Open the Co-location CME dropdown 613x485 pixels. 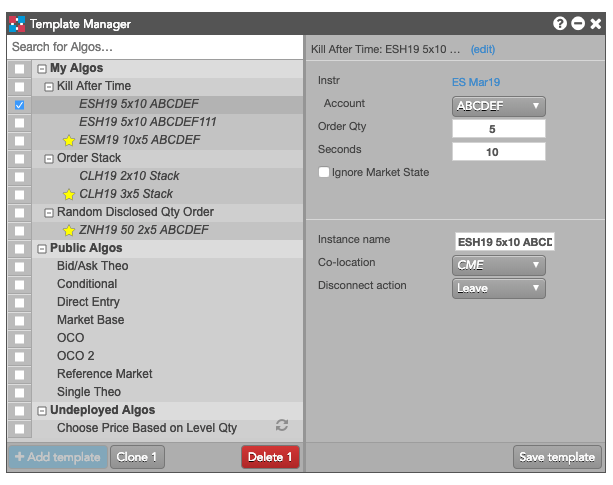point(498,265)
